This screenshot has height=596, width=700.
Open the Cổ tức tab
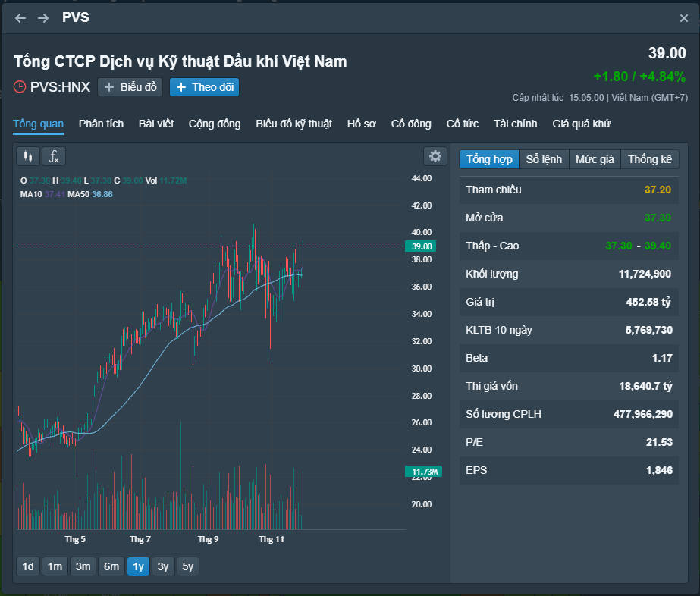[463, 124]
